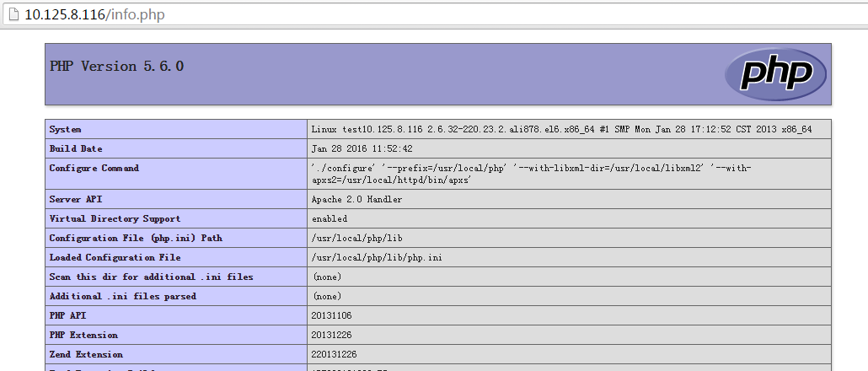
Task: Select the 'Configure Command' label
Action: click(x=94, y=169)
